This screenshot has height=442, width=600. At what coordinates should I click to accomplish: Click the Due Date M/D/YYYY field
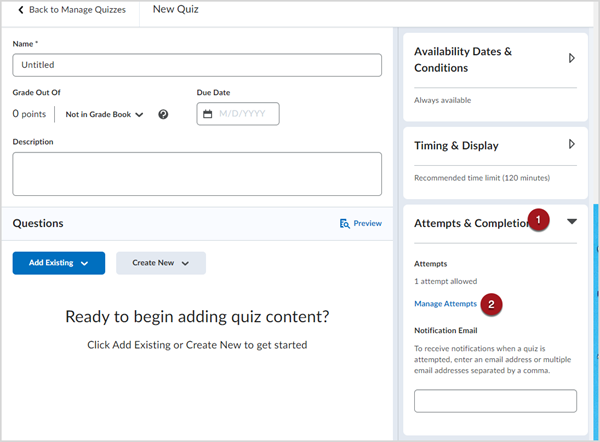pyautogui.click(x=238, y=114)
